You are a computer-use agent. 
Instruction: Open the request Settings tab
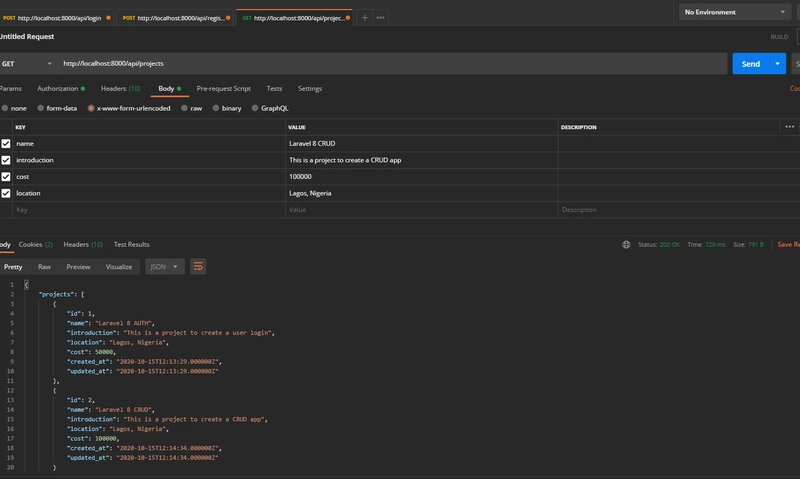tap(310, 88)
